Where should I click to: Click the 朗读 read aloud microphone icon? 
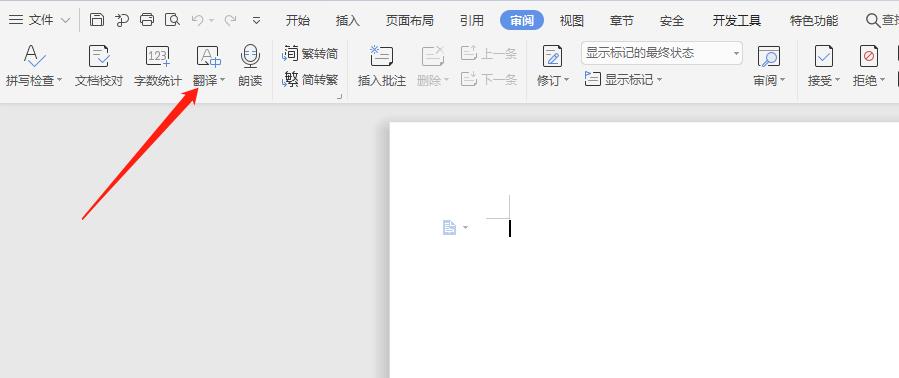pyautogui.click(x=250, y=57)
